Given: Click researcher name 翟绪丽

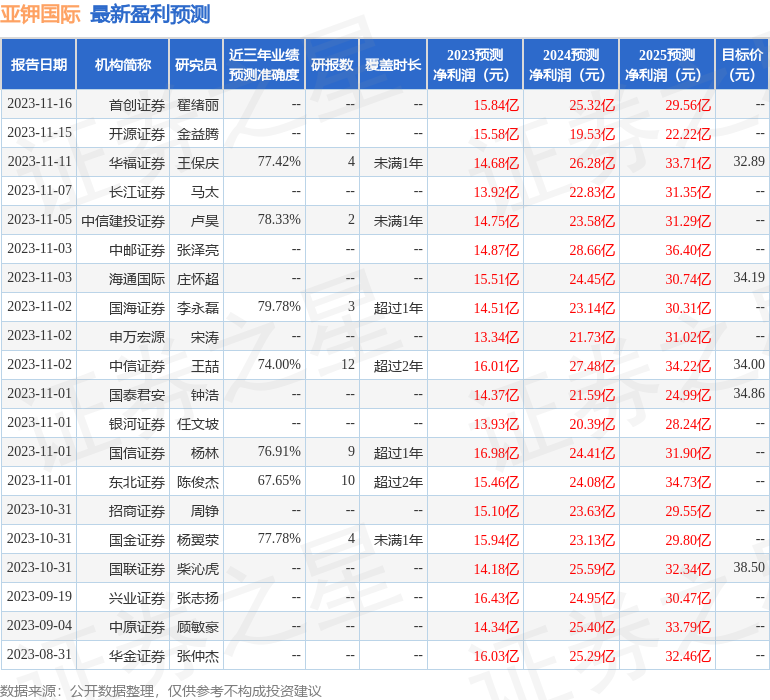Looking at the screenshot, I should [197, 105].
